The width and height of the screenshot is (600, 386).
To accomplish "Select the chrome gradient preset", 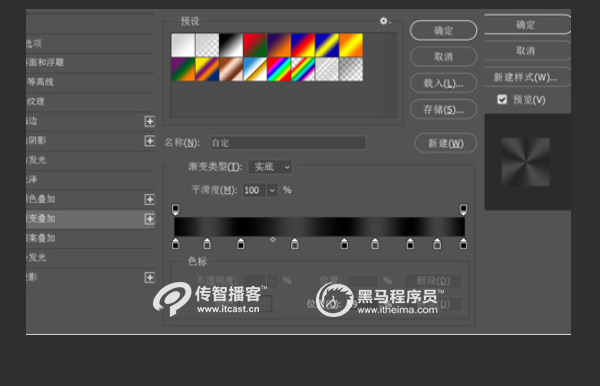I will (255, 69).
